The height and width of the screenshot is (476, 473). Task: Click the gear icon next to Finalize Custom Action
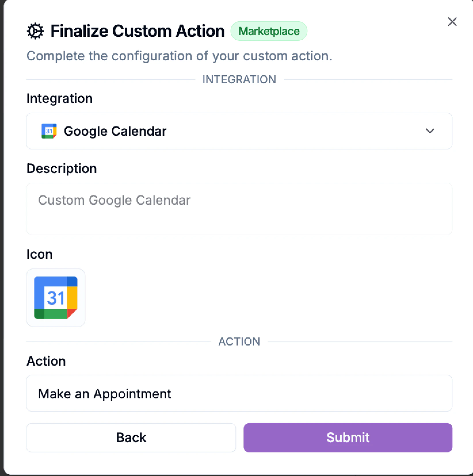tap(35, 31)
